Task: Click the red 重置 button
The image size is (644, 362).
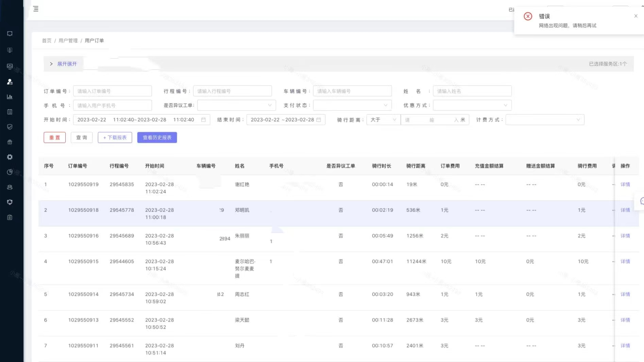Action: click(x=54, y=138)
